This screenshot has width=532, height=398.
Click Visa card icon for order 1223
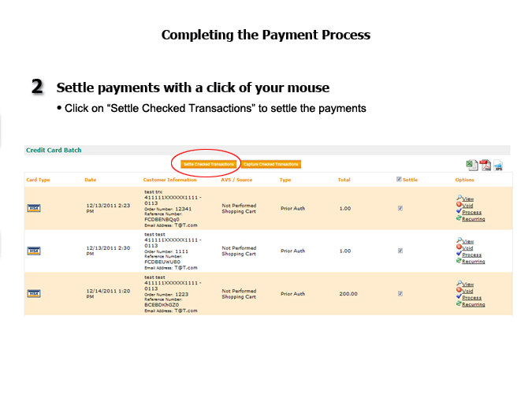(x=34, y=293)
